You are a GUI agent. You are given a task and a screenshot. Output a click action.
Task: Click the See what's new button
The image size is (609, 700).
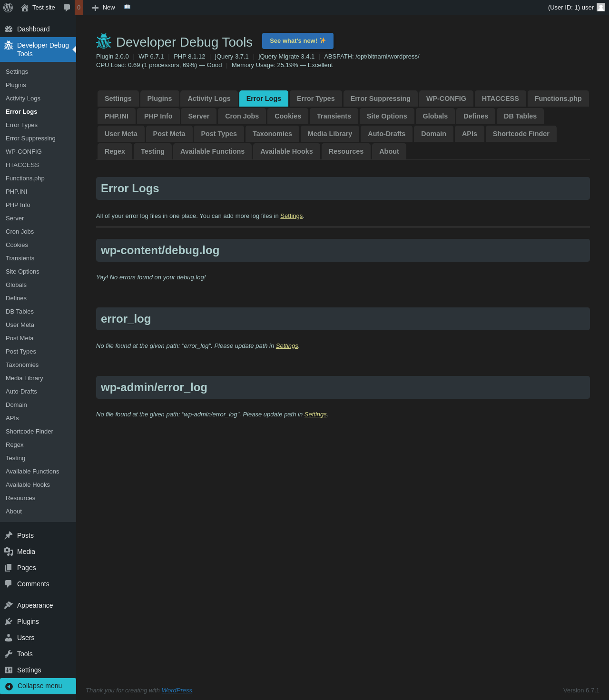click(297, 41)
